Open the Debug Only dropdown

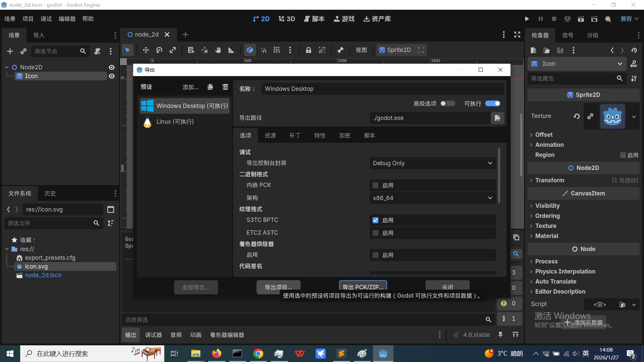coord(432,163)
